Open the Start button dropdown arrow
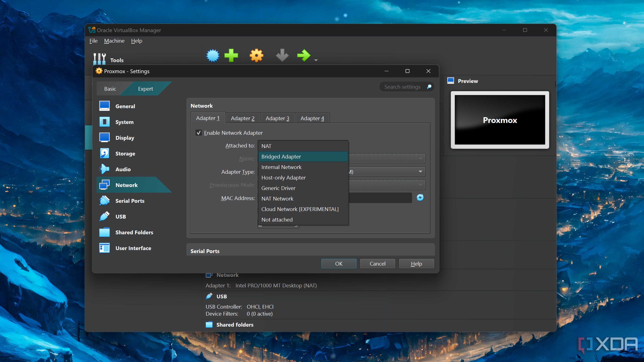The height and width of the screenshot is (362, 644). 316,60
